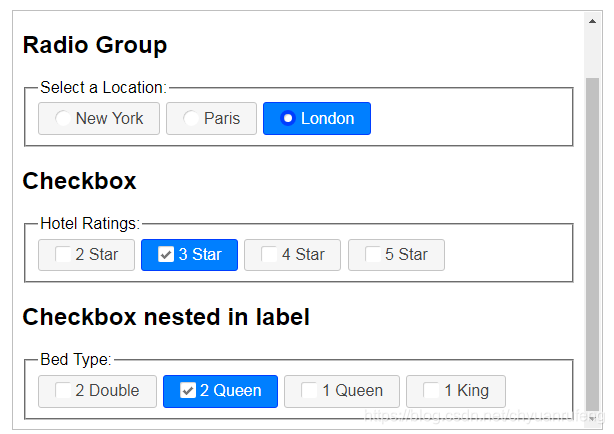Click the blog URL watermark text
The width and height of the screenshot is (614, 434).
coord(480,414)
